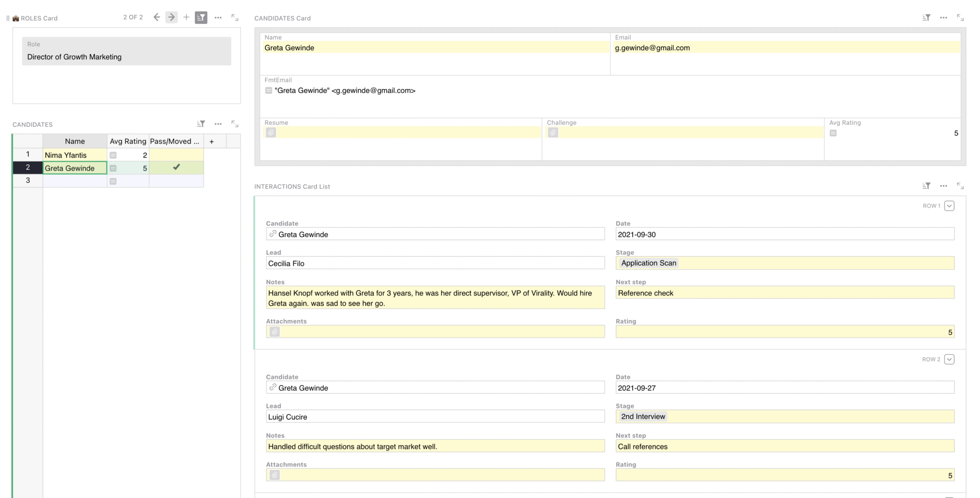Check the Pass/Moved cell for Nima Yfantis
The height and width of the screenshot is (498, 980).
(x=176, y=155)
